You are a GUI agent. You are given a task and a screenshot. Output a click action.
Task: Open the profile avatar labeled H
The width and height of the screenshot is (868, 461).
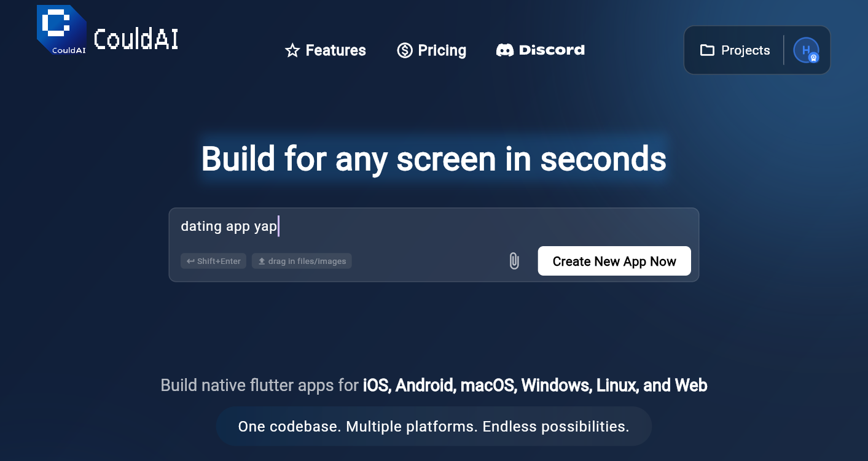point(805,49)
